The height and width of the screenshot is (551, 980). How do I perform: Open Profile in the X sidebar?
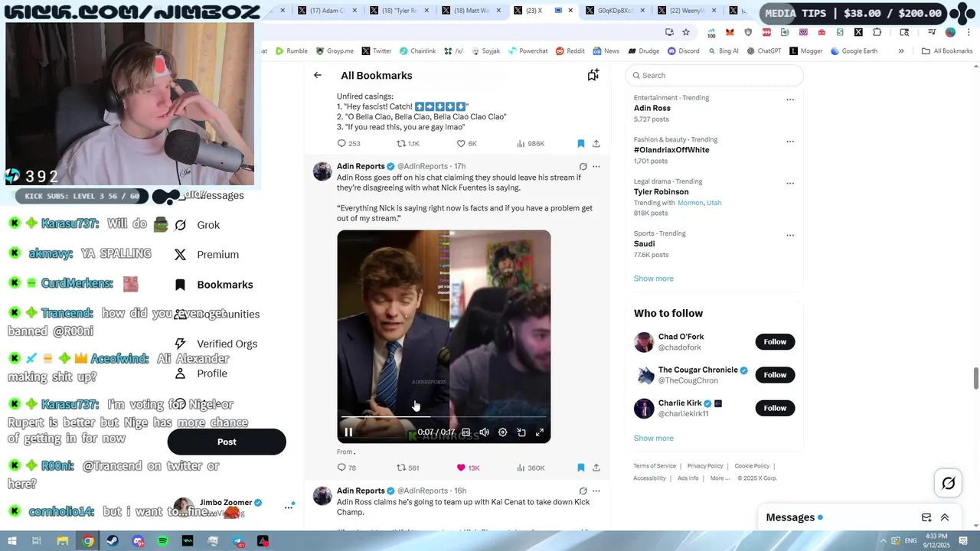click(x=201, y=373)
